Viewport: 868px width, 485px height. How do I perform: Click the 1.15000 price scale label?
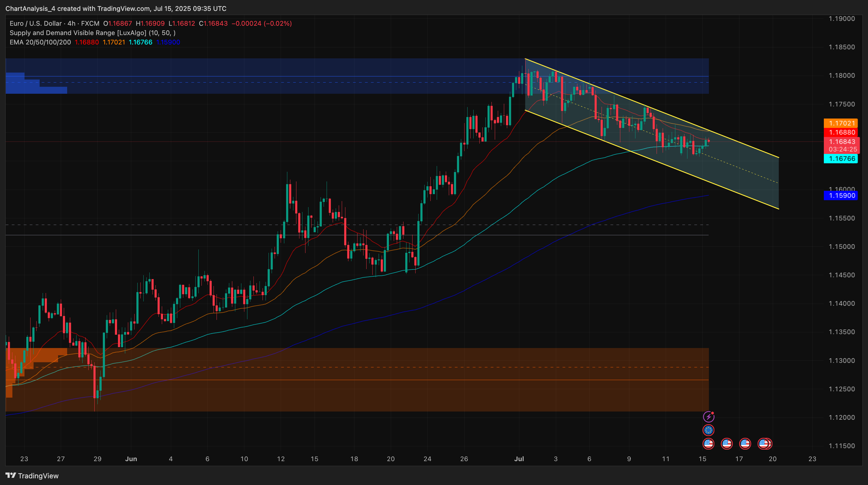coord(842,246)
